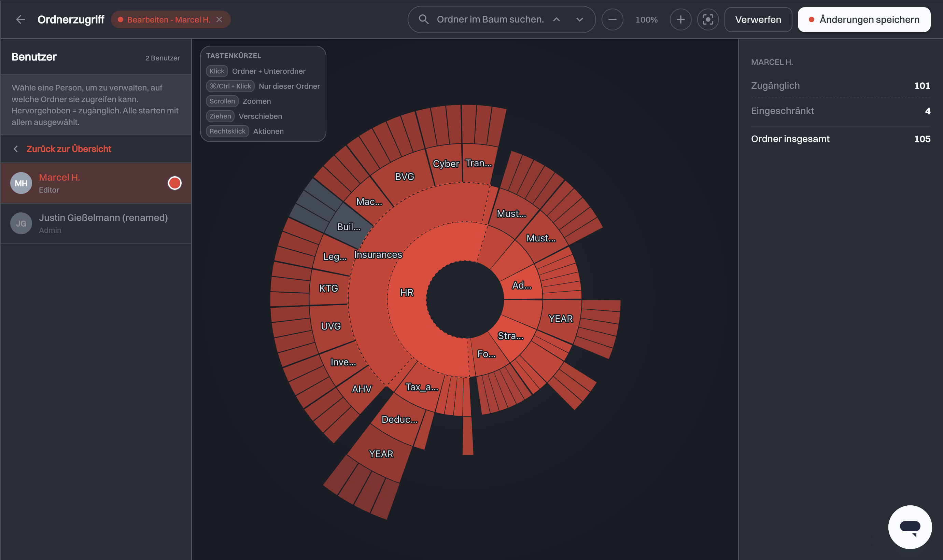
Task: Jump to next search result chevron
Action: [580, 19]
